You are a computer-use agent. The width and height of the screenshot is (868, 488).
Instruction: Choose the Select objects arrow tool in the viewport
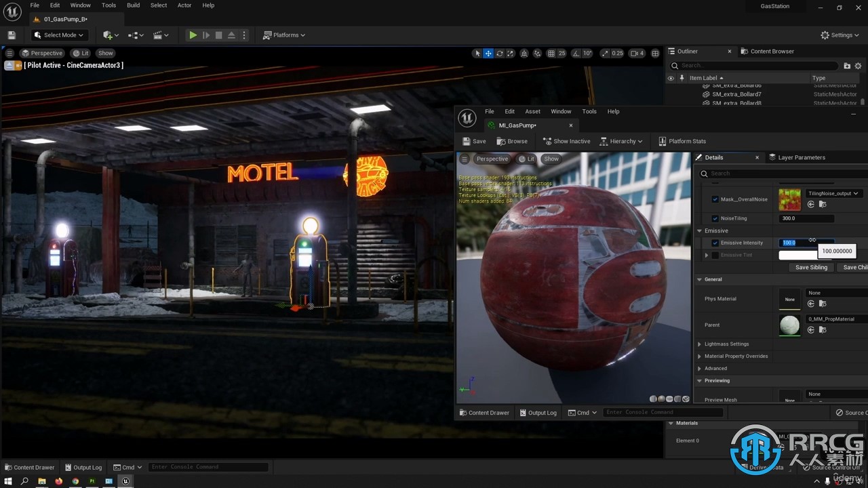(477, 54)
